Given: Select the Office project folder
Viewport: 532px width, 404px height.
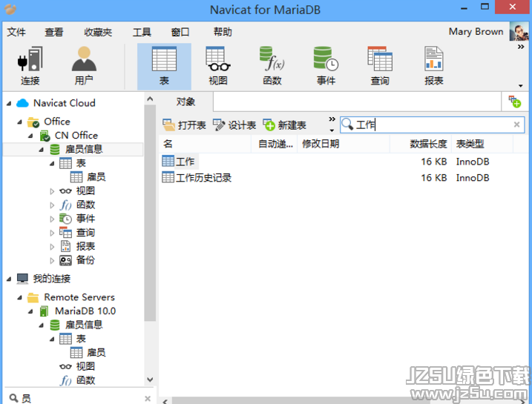Looking at the screenshot, I should 57,122.
